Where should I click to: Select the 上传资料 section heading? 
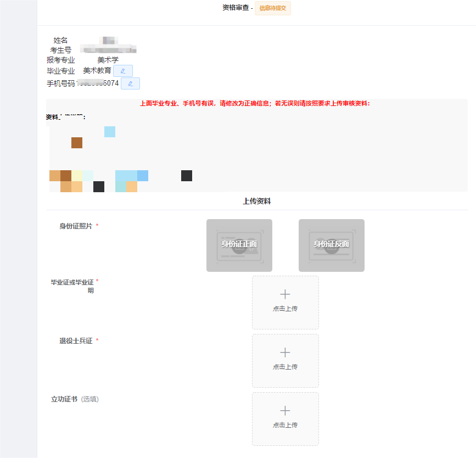[256, 202]
